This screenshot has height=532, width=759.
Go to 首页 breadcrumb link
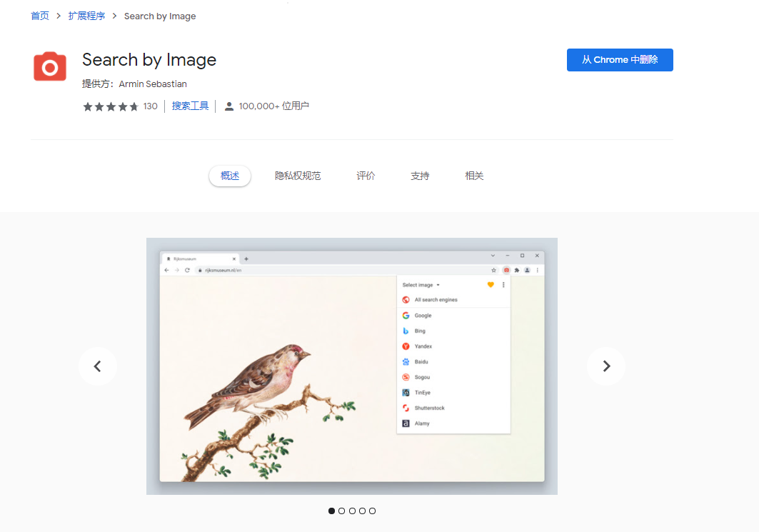[x=40, y=16]
